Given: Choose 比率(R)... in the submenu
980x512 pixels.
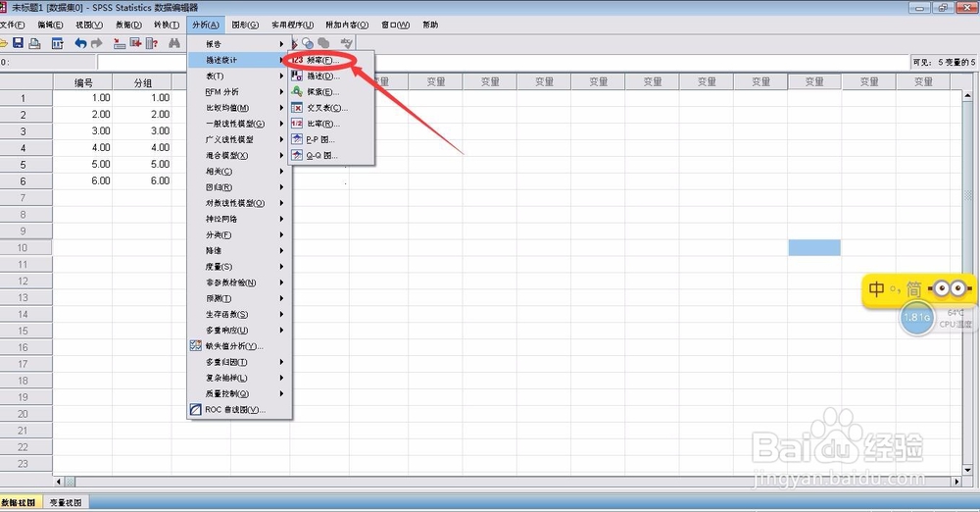Looking at the screenshot, I should 330,124.
